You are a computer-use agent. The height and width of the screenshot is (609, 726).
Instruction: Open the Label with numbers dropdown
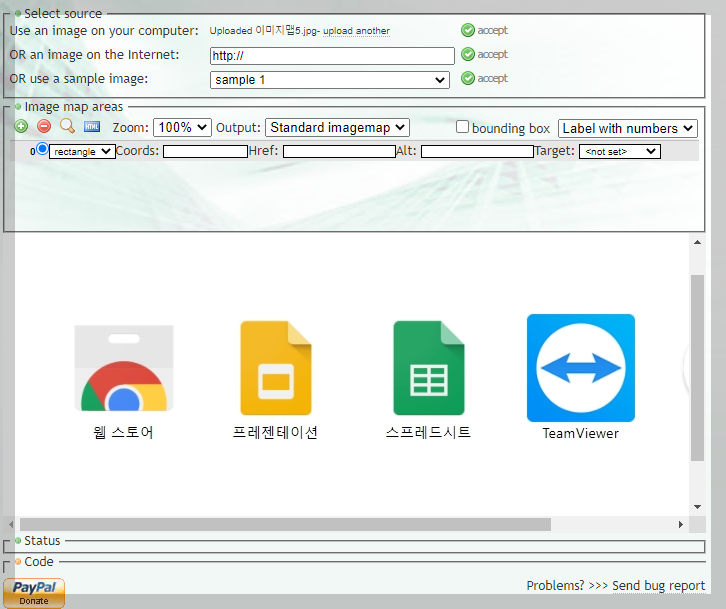[628, 128]
